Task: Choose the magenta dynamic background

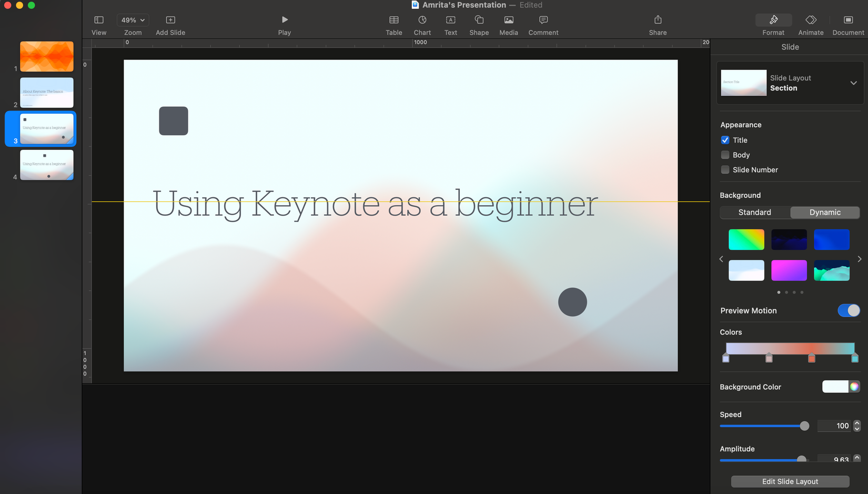Action: 789,270
